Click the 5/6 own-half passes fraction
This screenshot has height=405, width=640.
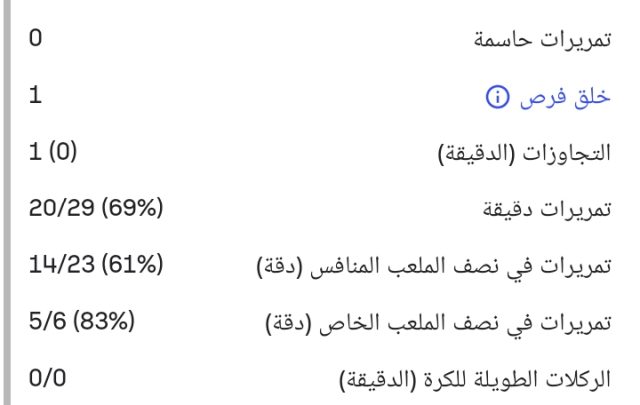46,324
